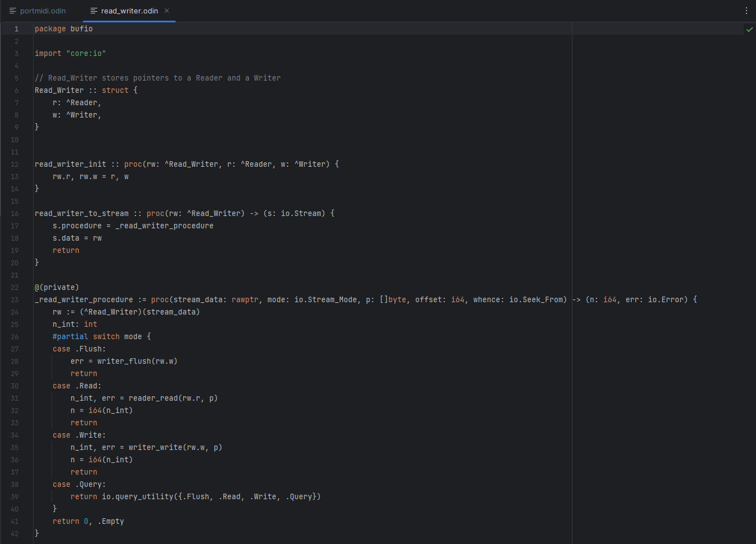Screen dimensions: 756x544
Task: Select the read_writer.odin tab
Action: [129, 11]
